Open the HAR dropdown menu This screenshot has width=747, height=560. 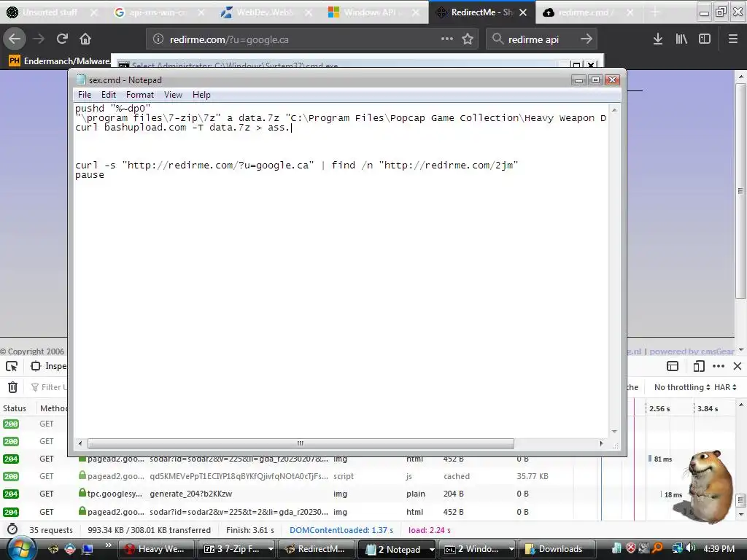click(x=725, y=387)
